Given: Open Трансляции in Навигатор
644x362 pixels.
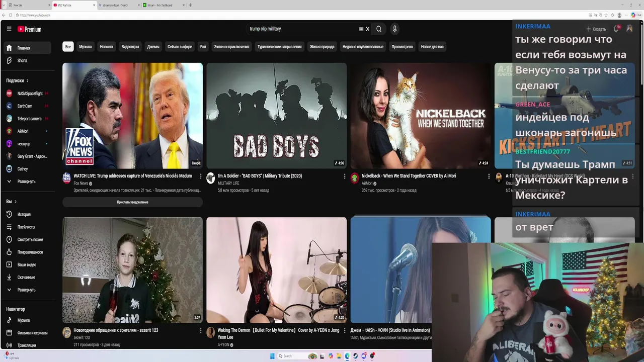Looking at the screenshot, I should point(26,345).
